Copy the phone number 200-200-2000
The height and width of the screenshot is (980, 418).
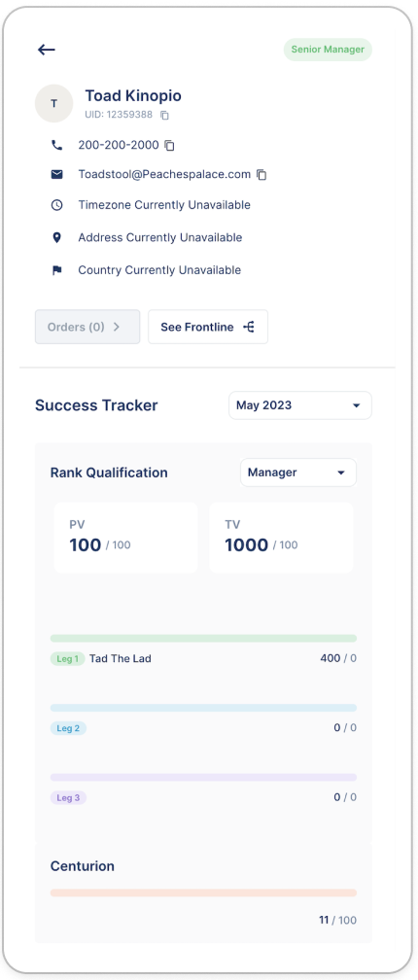pos(169,146)
